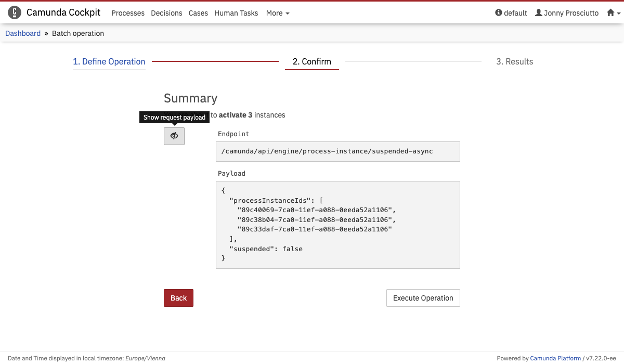Open the Decisions section
Image resolution: width=624 pixels, height=364 pixels.
[166, 13]
